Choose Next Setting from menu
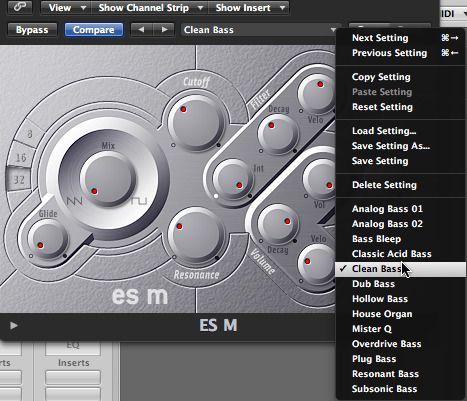This screenshot has width=467, height=401. pyautogui.click(x=400, y=38)
